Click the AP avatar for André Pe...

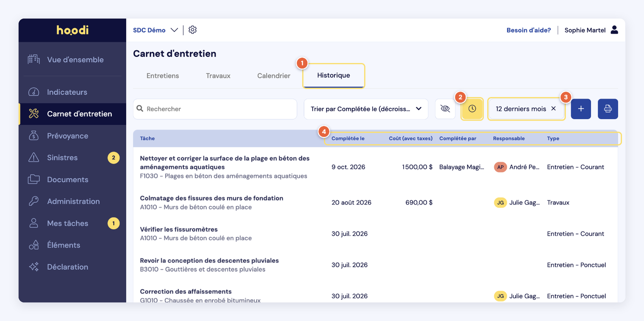[x=500, y=167]
